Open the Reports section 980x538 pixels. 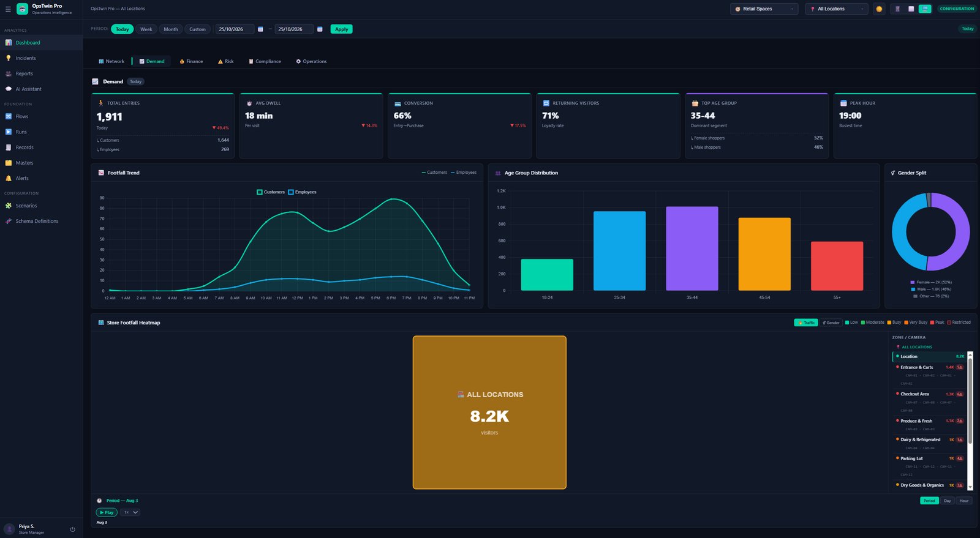click(41, 73)
